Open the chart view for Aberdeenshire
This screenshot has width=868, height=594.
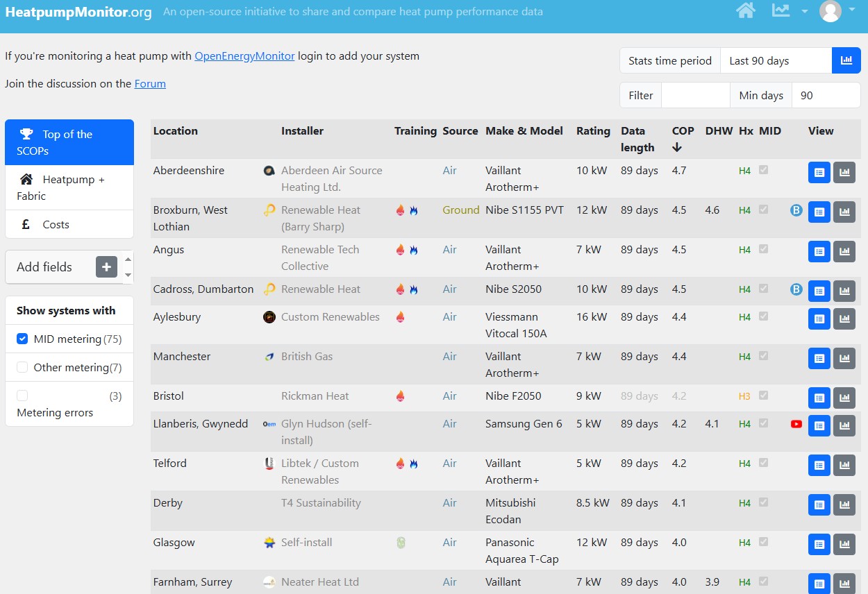[844, 173]
